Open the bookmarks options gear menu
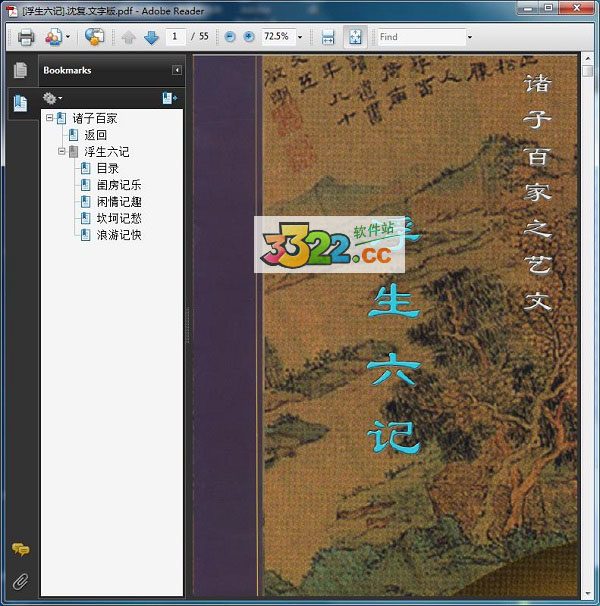The width and height of the screenshot is (600, 606). coord(52,98)
